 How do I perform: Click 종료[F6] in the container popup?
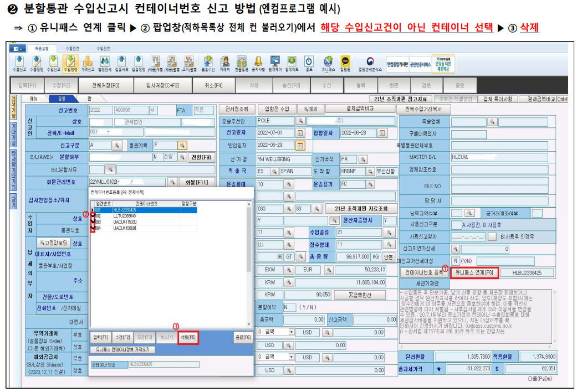pos(243,337)
